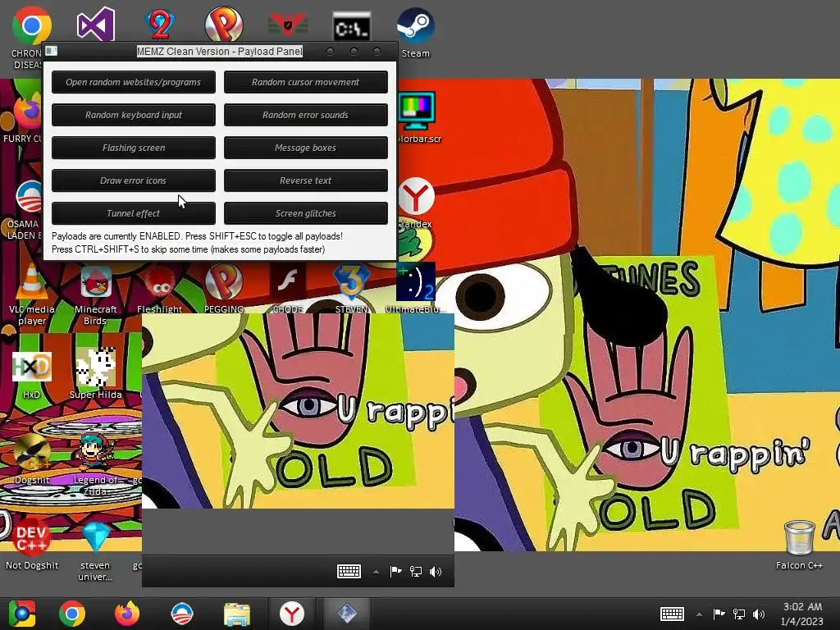
Task: Click the Press CTRL+SHIFT+S hint text
Action: (188, 249)
